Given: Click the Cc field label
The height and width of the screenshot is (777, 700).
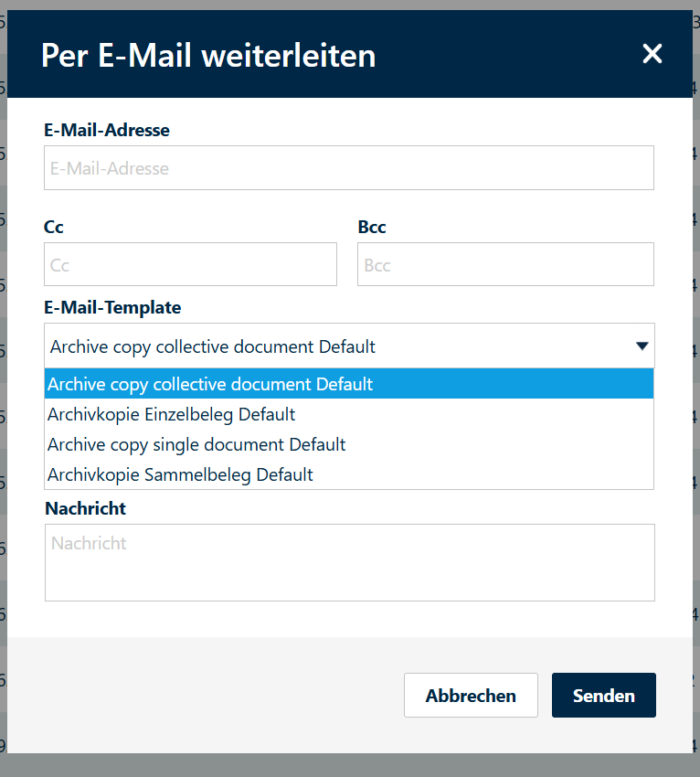Looking at the screenshot, I should (53, 227).
